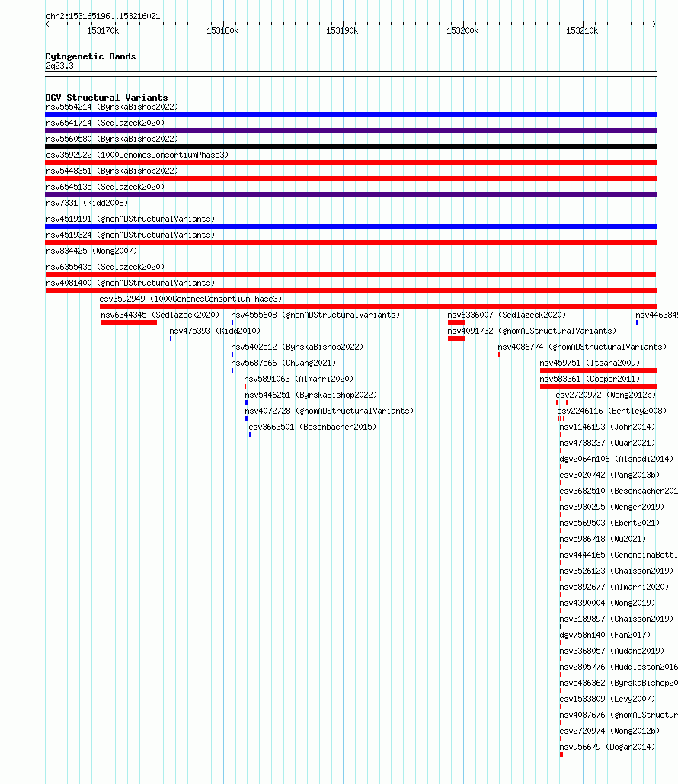The image size is (678, 784).
Task: Click esv3663501 (Besenbacher2015) label
Action: [x=312, y=427]
